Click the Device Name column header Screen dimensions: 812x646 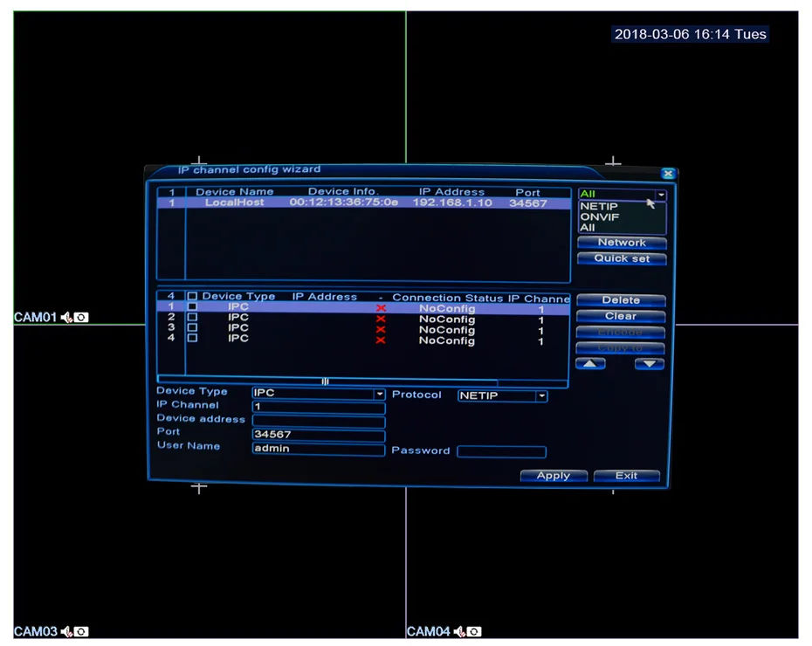[235, 192]
